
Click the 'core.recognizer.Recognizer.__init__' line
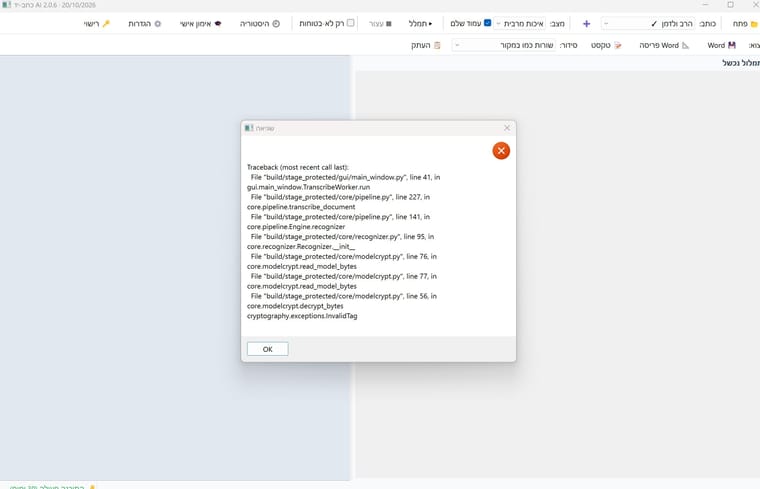click(301, 247)
